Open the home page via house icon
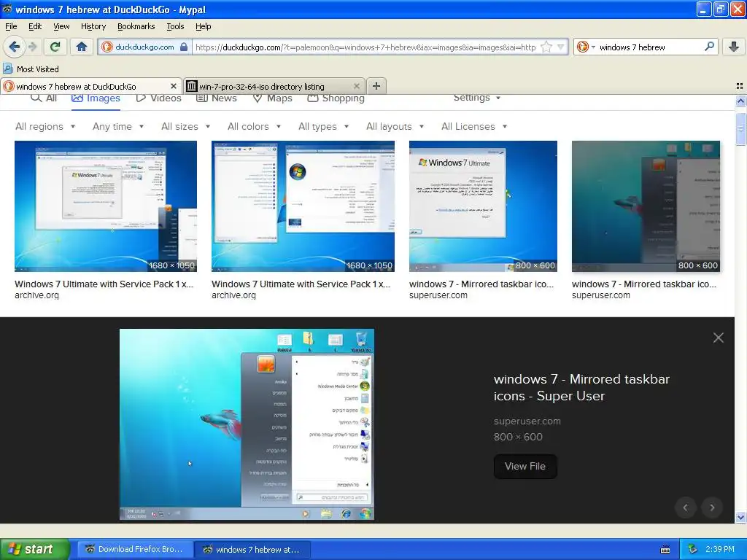The image size is (747, 560). 82,47
